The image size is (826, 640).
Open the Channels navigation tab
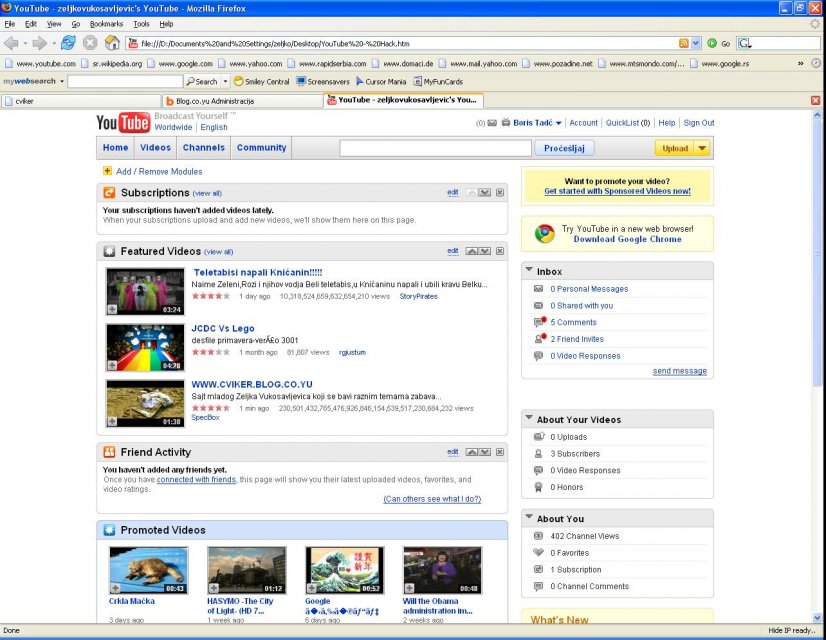[204, 147]
